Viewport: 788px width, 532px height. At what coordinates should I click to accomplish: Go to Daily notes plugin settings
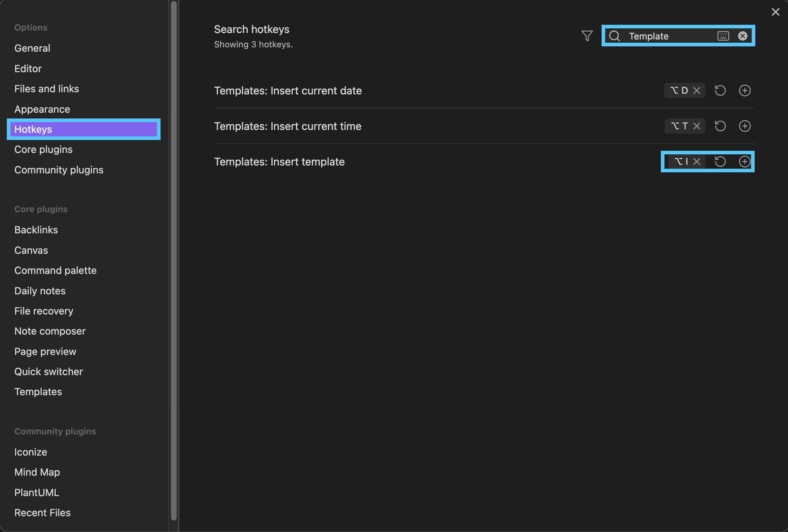pos(40,291)
